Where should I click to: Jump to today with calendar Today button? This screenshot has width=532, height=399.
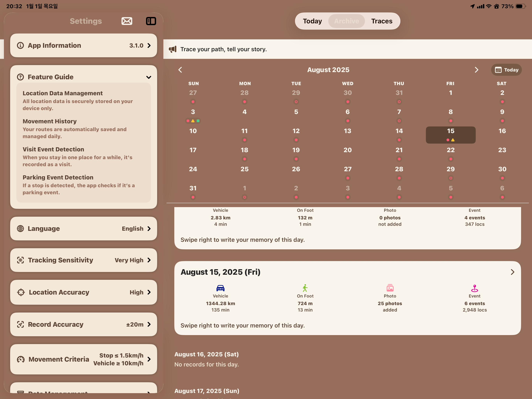coord(506,70)
